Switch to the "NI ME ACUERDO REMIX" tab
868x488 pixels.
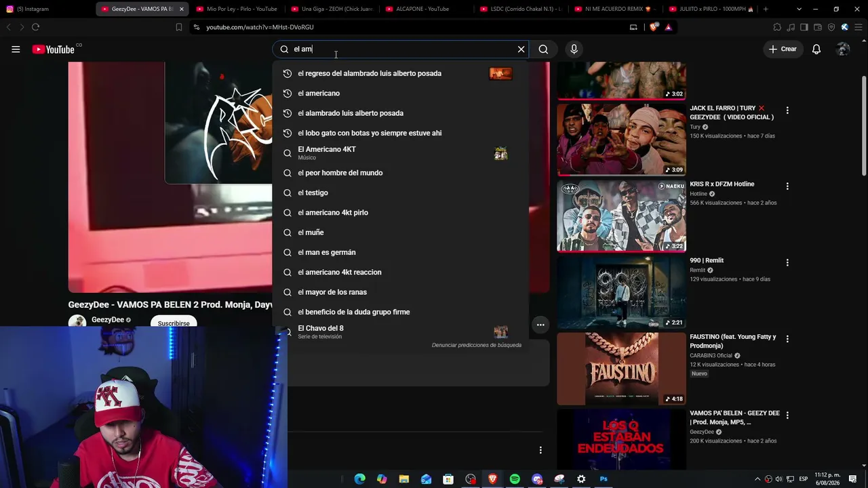click(616, 9)
